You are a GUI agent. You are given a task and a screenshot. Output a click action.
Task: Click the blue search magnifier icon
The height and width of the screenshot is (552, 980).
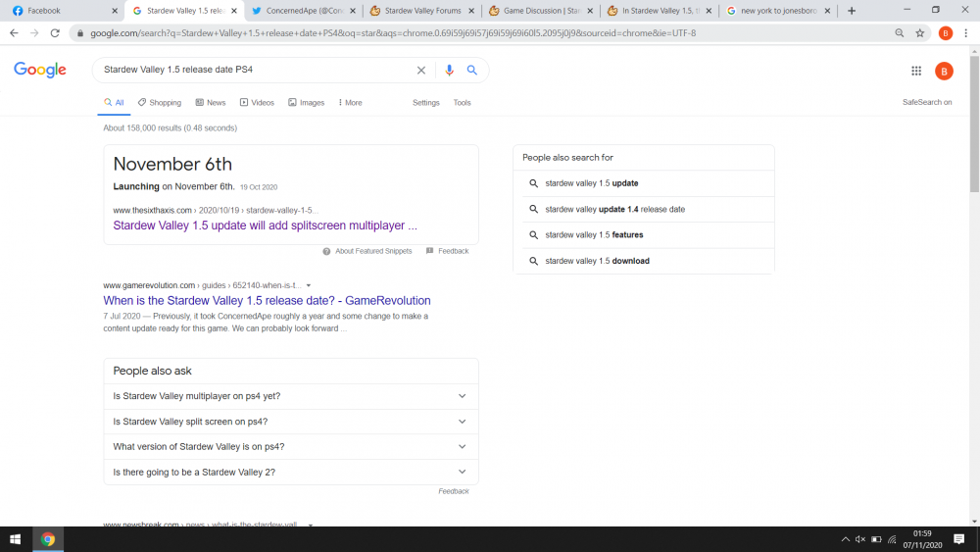point(472,71)
